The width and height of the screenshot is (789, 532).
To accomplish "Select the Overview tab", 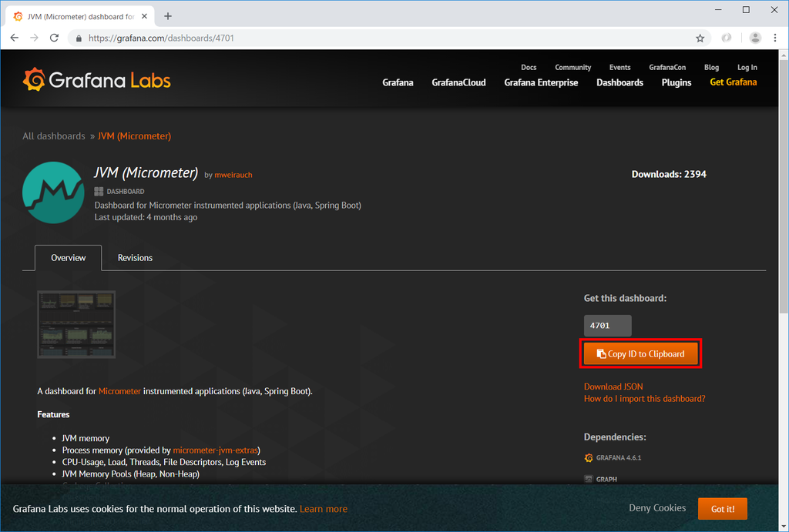I will [x=69, y=258].
